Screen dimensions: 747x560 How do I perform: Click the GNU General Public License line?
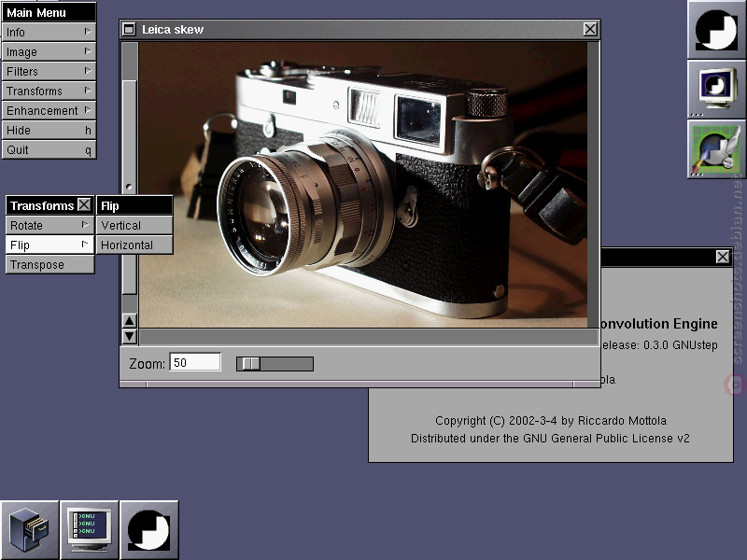(550, 438)
